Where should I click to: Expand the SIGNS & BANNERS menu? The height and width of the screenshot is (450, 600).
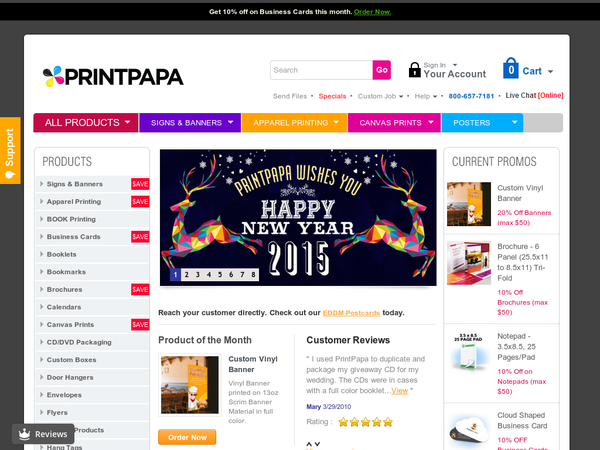coord(190,122)
